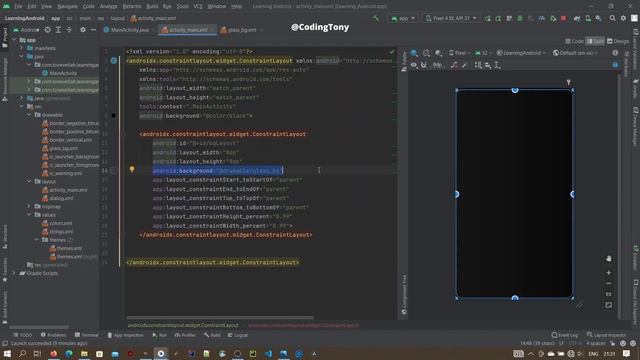Expand Gradle Scripts node
640x360 pixels.
pyautogui.click(x=14, y=273)
